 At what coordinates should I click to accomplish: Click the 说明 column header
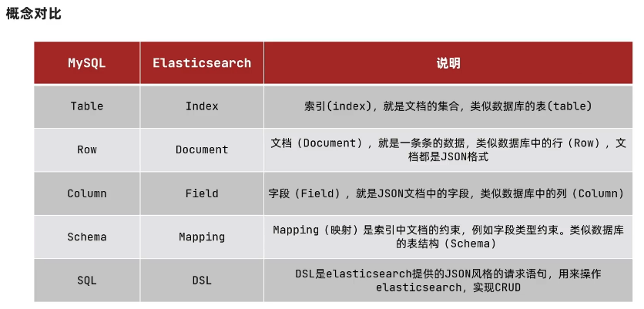point(448,63)
